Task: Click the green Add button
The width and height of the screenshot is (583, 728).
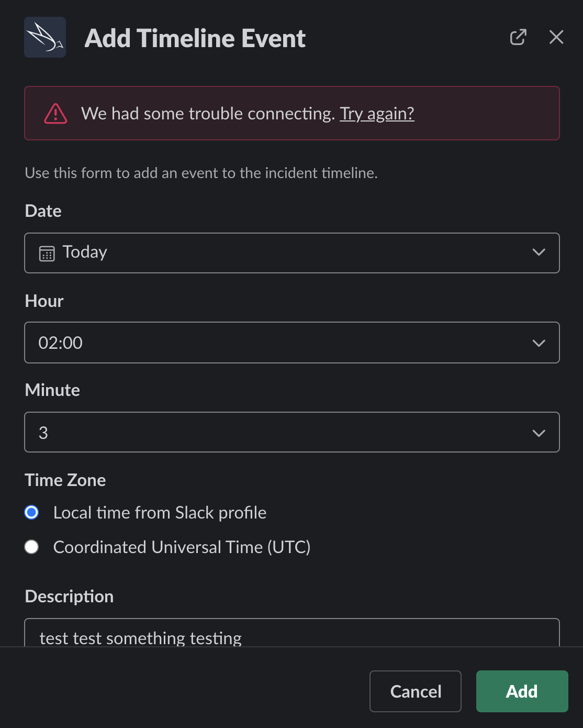Action: point(522,691)
